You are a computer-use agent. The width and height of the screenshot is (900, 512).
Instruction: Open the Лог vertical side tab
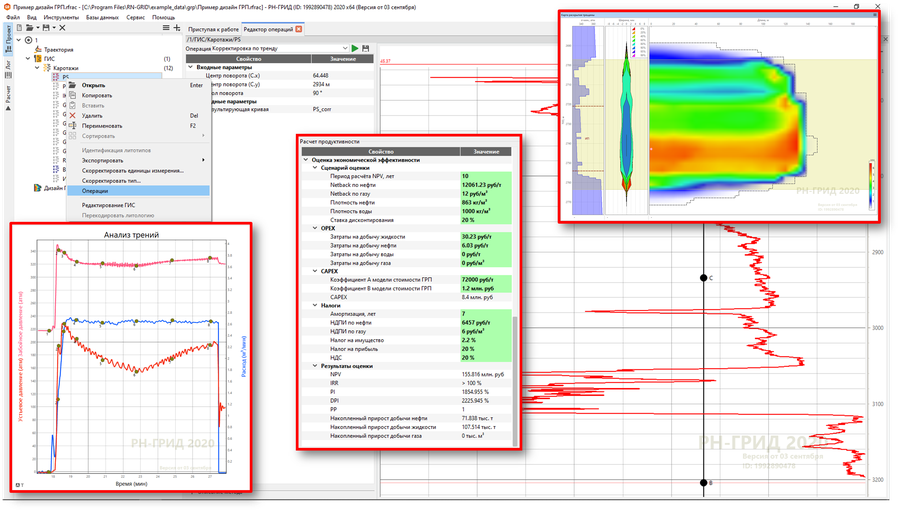[x=8, y=69]
